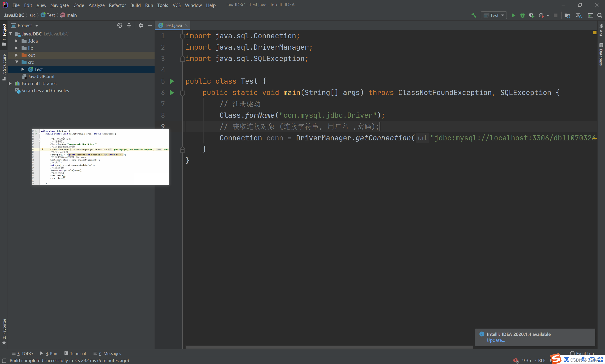Run the Test configuration with green play
The width and height of the screenshot is (605, 364).
[x=513, y=15]
